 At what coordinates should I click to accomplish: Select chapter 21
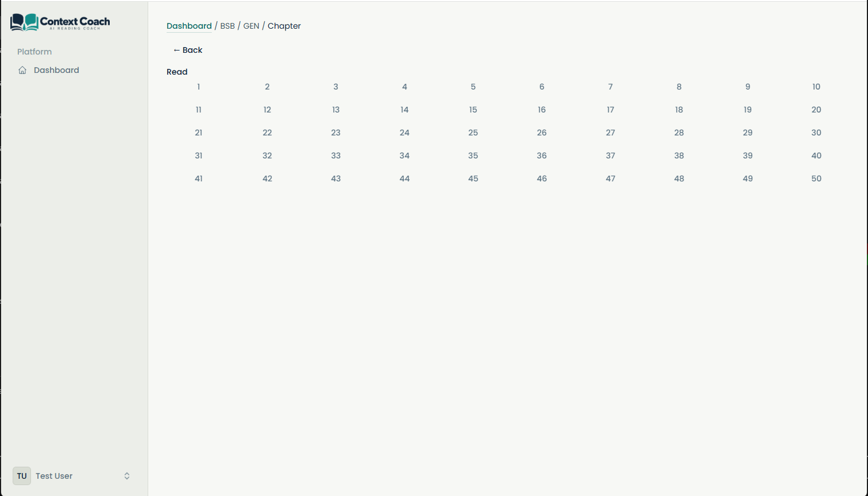(199, 133)
